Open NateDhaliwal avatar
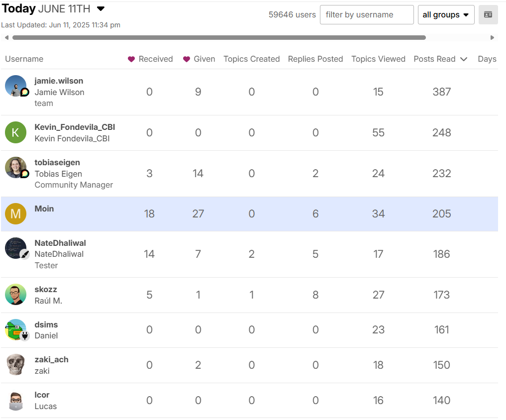This screenshot has height=420, width=506. coord(15,248)
